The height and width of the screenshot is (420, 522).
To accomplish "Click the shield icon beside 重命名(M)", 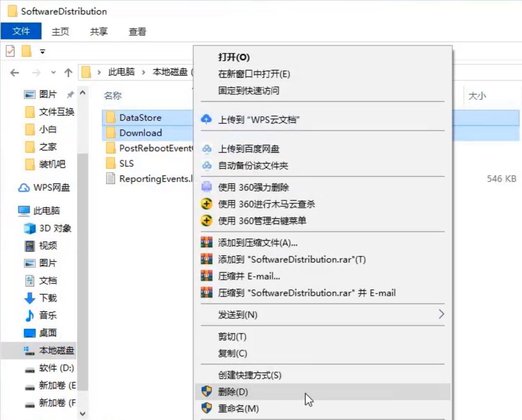I will 207,408.
